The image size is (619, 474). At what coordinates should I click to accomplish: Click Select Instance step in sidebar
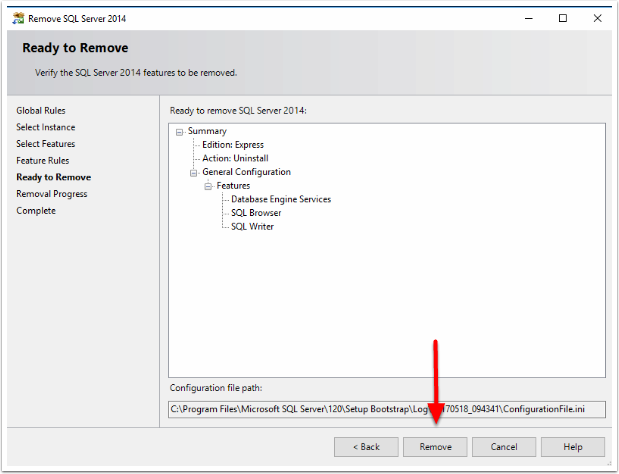click(45, 127)
